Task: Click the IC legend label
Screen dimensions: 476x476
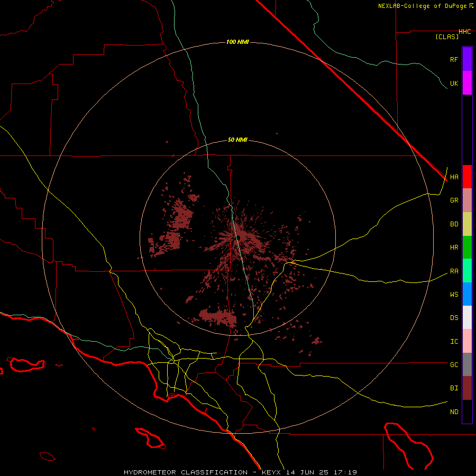Action: (454, 342)
